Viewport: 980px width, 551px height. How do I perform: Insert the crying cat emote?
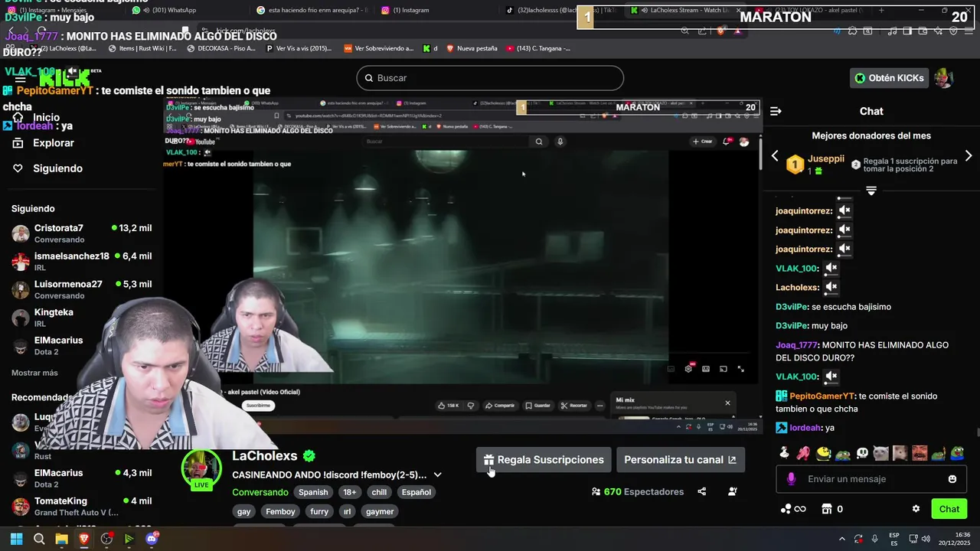tap(881, 453)
